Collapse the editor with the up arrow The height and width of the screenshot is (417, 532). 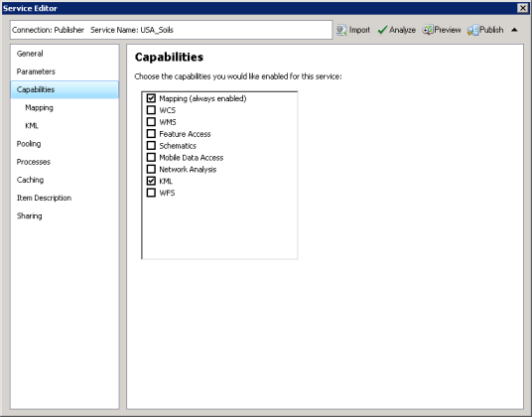[x=514, y=30]
